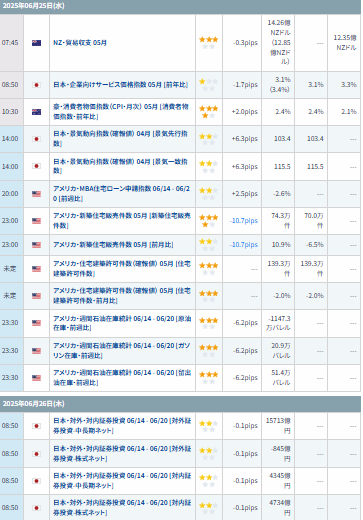363x520 pixels.
Task: Click the star rating for 新築住宅販売件数 [前月比]
Action: (x=209, y=245)
